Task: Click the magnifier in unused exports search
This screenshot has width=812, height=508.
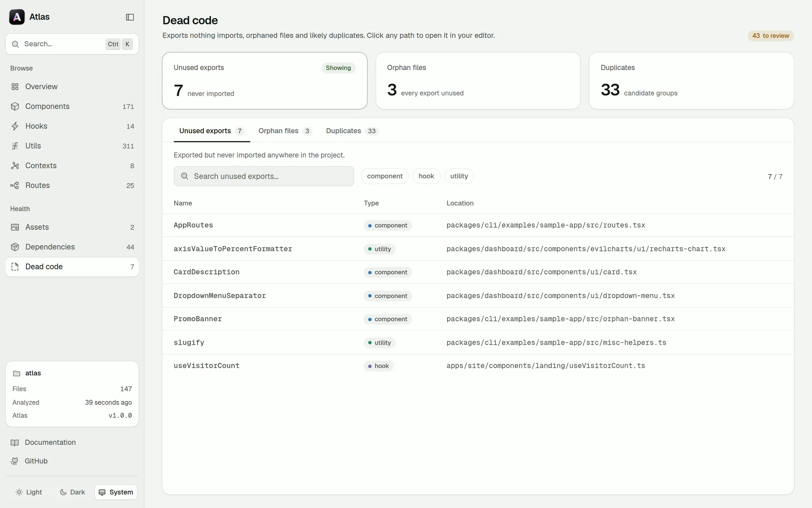Action: (x=185, y=176)
